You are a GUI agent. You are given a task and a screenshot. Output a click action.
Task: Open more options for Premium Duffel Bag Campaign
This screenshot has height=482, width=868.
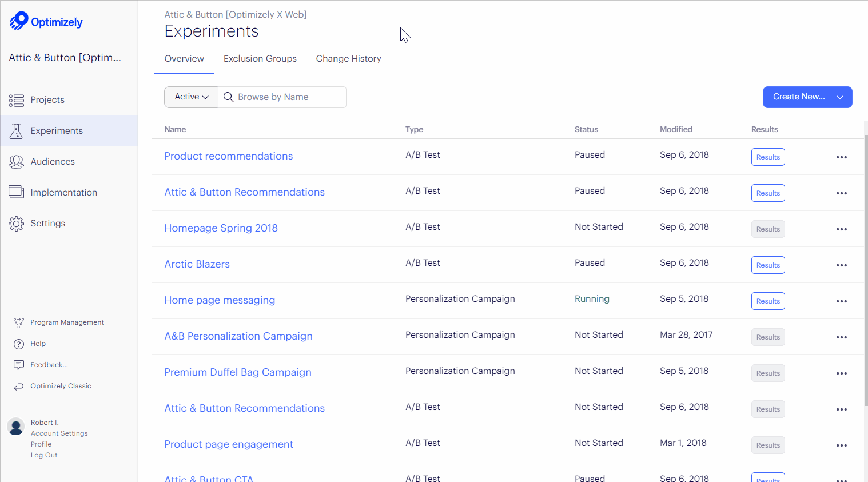842,373
